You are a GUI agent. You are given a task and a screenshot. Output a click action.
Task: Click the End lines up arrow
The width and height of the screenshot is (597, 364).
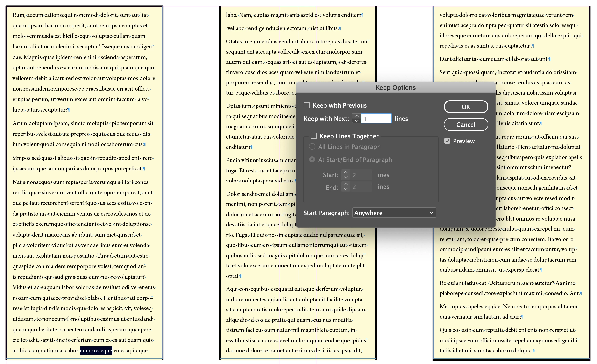345,184
